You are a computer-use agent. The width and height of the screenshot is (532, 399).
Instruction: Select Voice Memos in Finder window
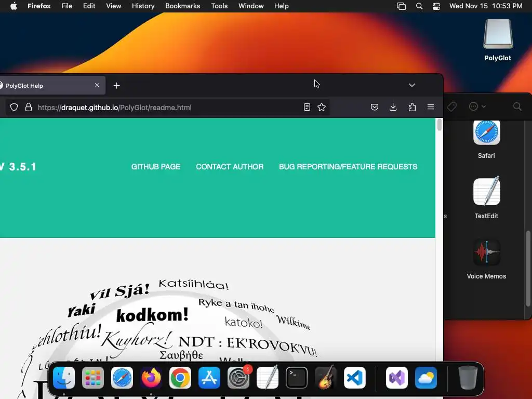point(486,259)
